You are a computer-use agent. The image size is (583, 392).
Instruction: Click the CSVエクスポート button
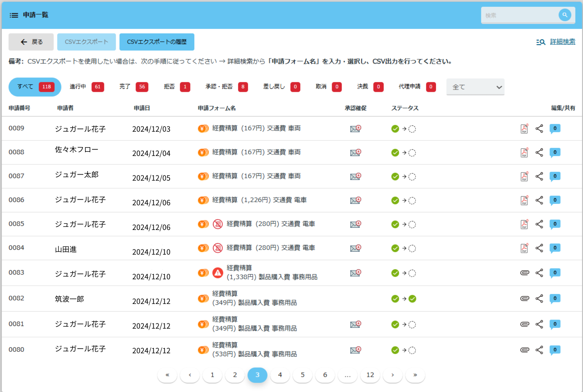[x=87, y=42]
